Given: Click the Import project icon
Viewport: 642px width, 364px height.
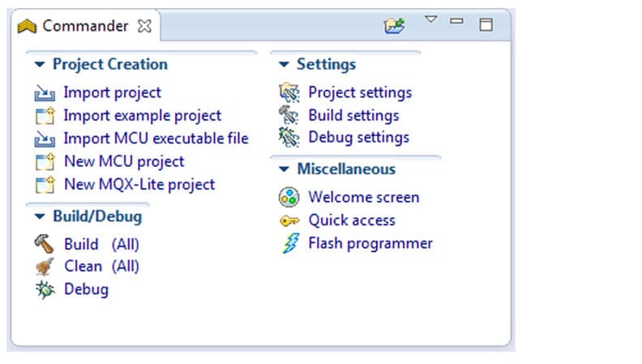Looking at the screenshot, I should [45, 93].
